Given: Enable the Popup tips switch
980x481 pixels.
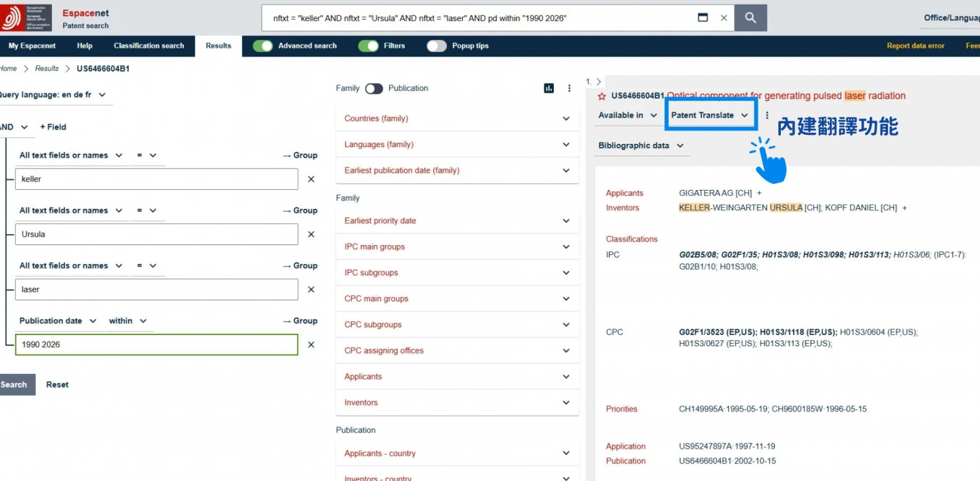Looking at the screenshot, I should 437,46.
